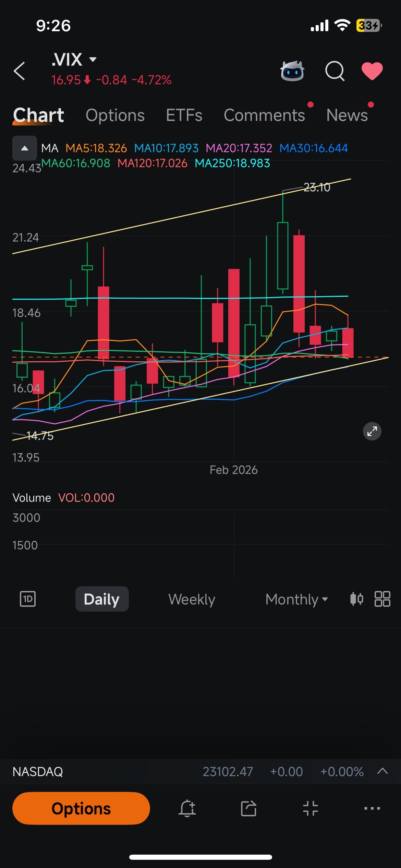Viewport: 401px width, 868px height.
Task: Toggle the heart favorite icon
Action: pos(372,71)
